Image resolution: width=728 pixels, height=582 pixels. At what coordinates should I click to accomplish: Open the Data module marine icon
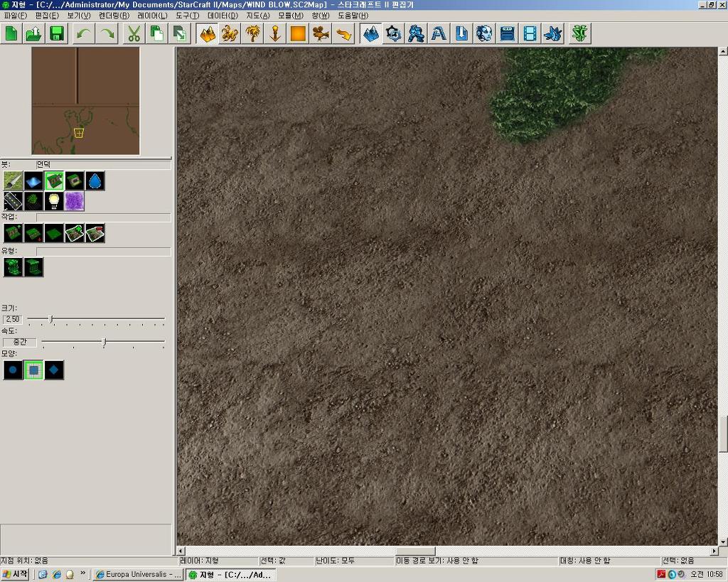(416, 34)
